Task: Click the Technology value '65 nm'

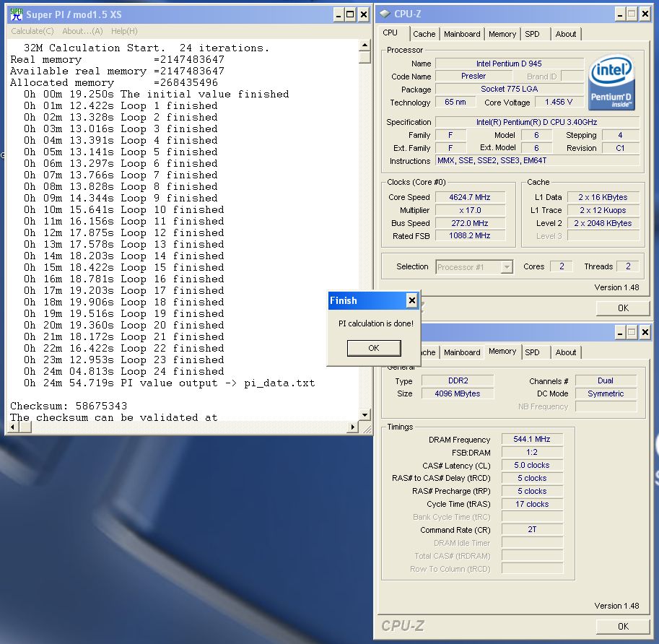Action: (455, 102)
